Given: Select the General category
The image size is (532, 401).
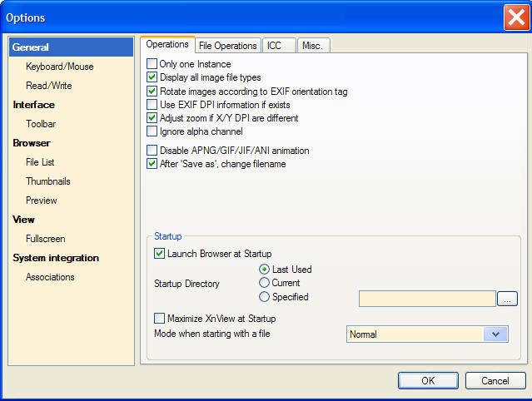Looking at the screenshot, I should [72, 47].
